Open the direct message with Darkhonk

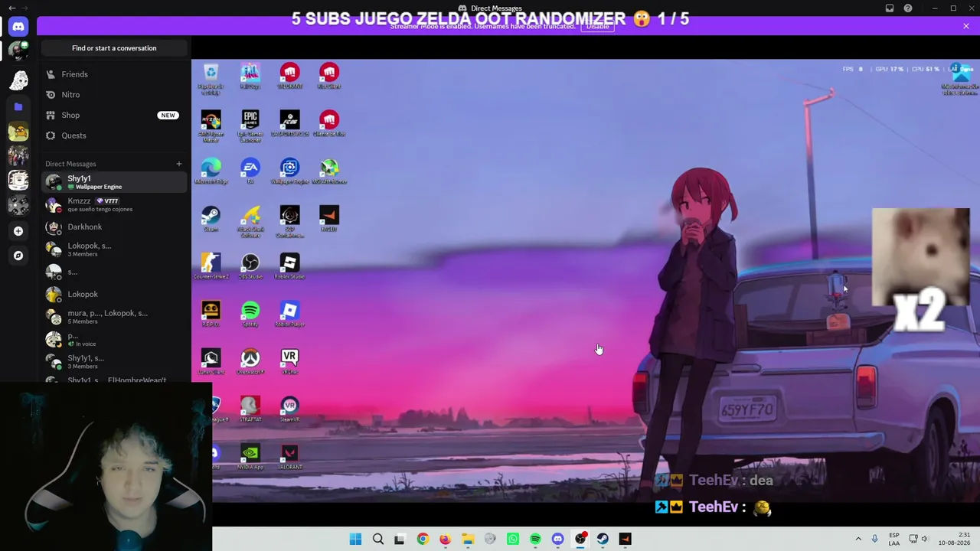tap(114, 227)
